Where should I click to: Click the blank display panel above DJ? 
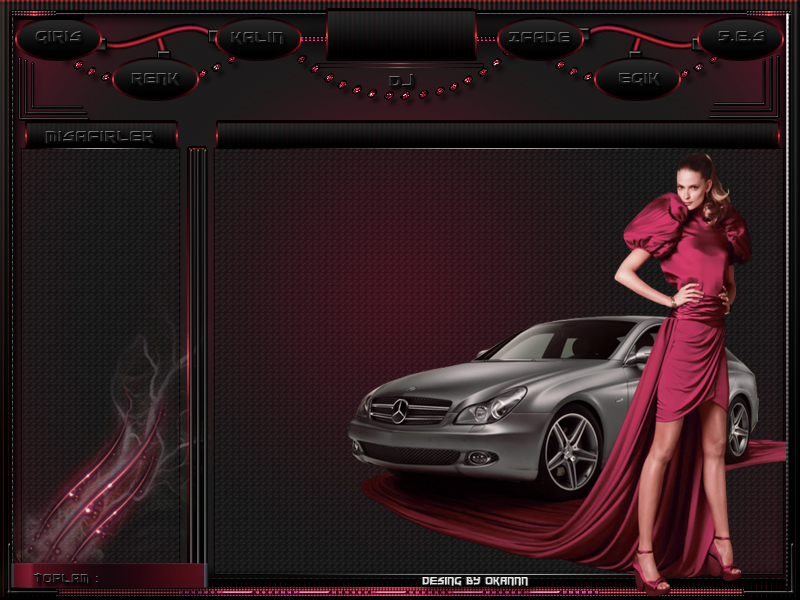402,36
